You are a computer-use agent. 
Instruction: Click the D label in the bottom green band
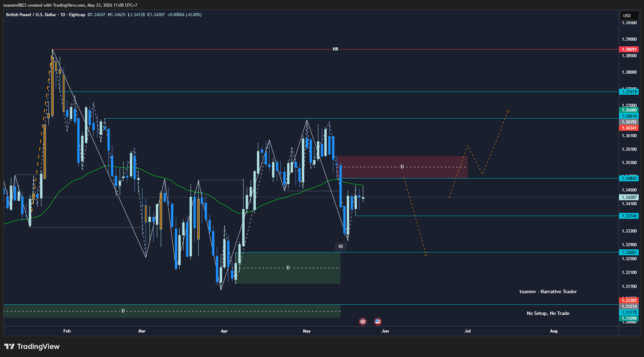123,311
